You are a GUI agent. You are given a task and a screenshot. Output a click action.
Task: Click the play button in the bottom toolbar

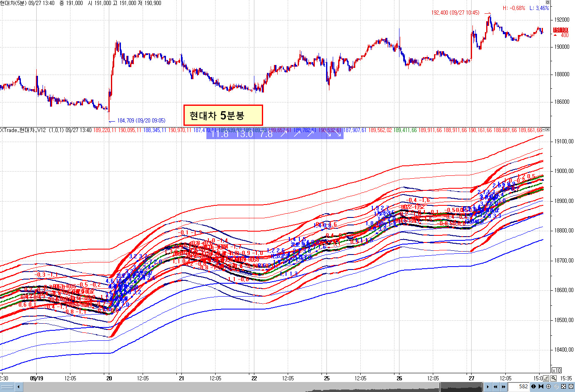pyautogui.click(x=488, y=387)
